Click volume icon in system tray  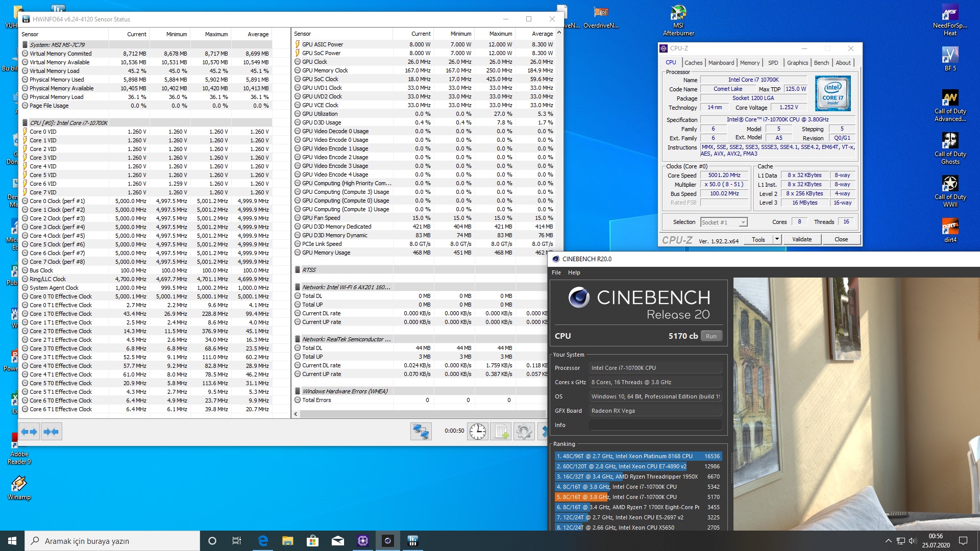pyautogui.click(x=913, y=541)
